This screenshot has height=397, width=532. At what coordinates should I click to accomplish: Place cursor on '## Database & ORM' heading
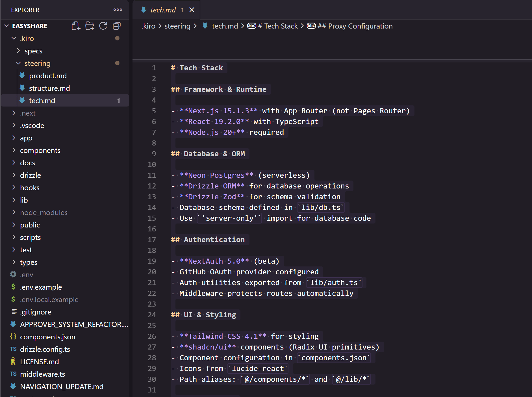208,154
